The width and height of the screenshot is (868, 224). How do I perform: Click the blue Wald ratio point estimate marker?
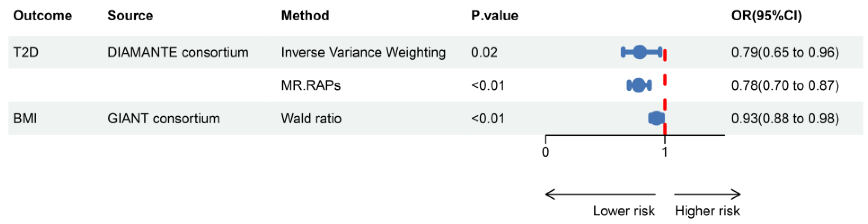click(656, 118)
